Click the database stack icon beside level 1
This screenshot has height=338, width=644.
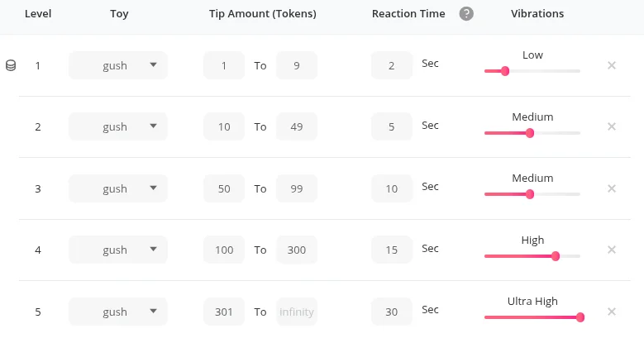pos(11,65)
